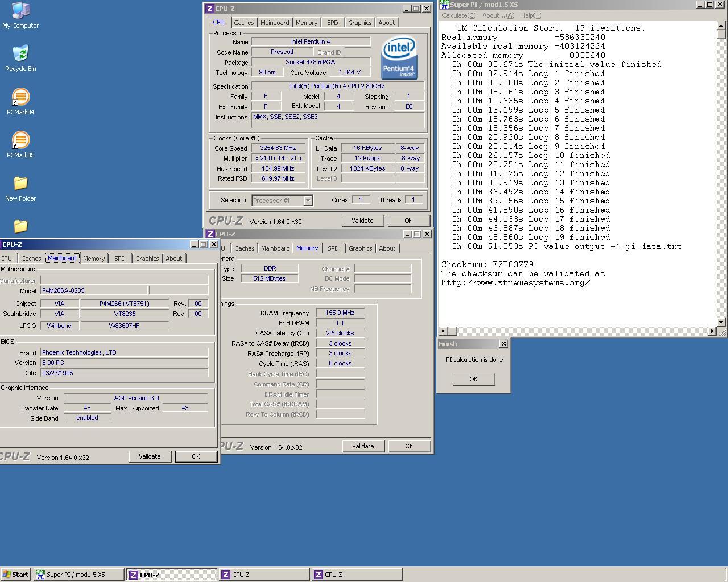Click the Chipset P4M266 (VT8751) field
Image resolution: width=728 pixels, height=582 pixels.
[125, 304]
